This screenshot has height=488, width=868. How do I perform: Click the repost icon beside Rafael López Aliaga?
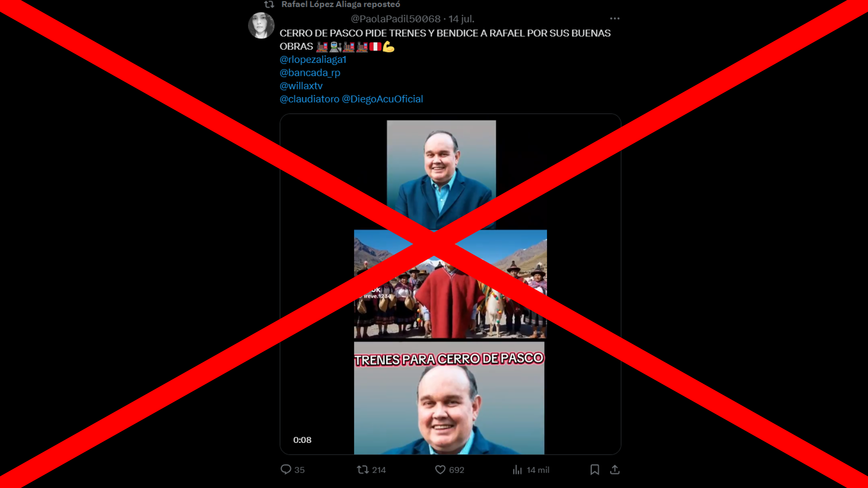click(x=269, y=5)
